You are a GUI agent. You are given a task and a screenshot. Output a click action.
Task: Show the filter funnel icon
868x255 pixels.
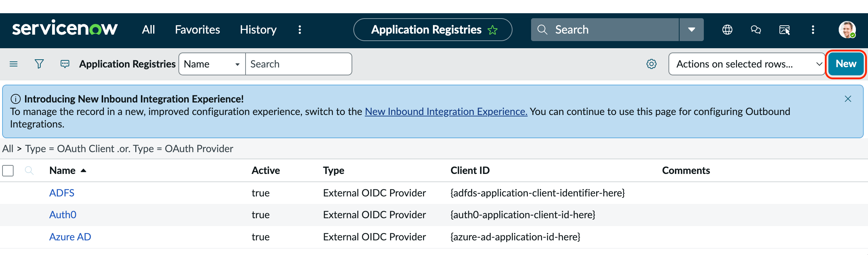[39, 64]
